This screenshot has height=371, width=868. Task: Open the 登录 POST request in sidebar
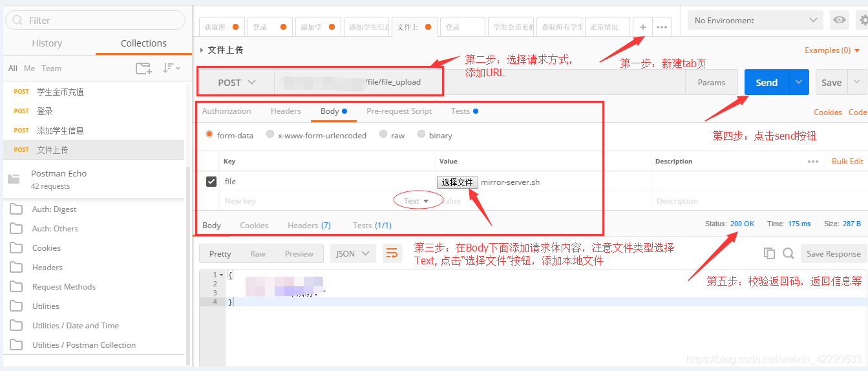[x=94, y=111]
